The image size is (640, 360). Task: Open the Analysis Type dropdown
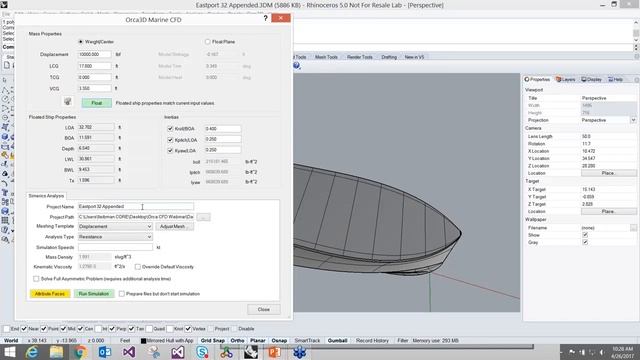coord(115,237)
